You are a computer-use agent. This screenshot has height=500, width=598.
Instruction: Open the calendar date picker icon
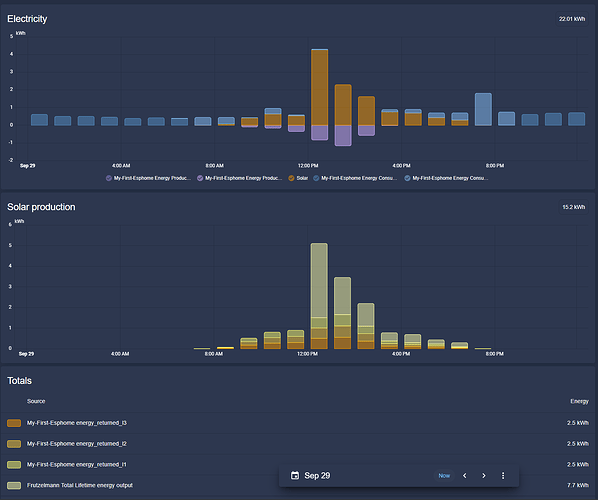pos(295,476)
